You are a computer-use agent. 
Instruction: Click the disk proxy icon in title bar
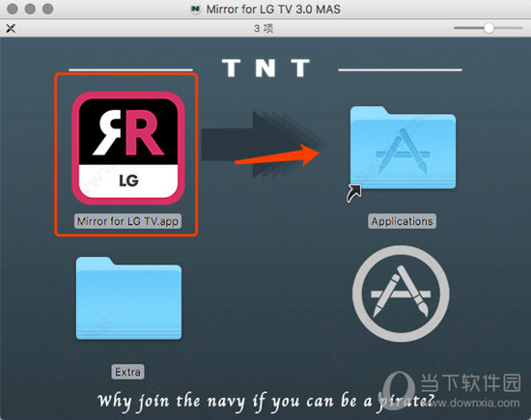tap(195, 9)
